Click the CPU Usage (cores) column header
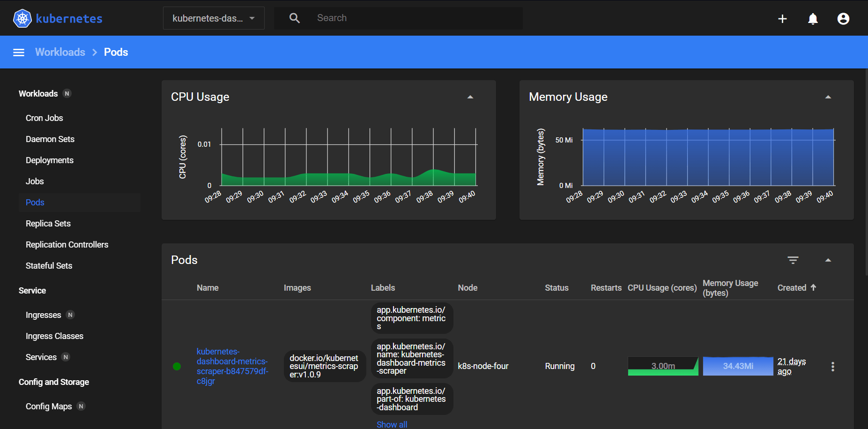Image resolution: width=868 pixels, height=429 pixels. [x=662, y=288]
